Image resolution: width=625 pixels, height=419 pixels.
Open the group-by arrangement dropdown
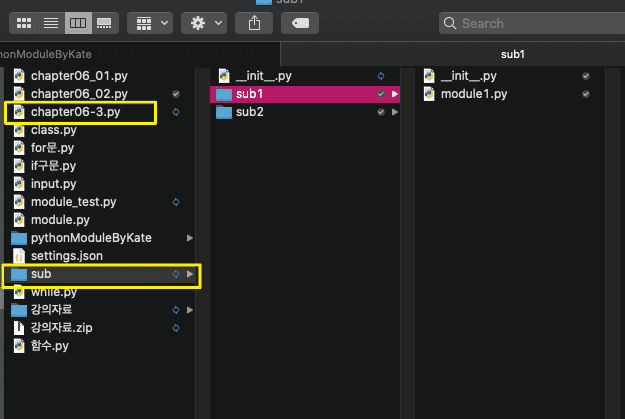tap(151, 22)
